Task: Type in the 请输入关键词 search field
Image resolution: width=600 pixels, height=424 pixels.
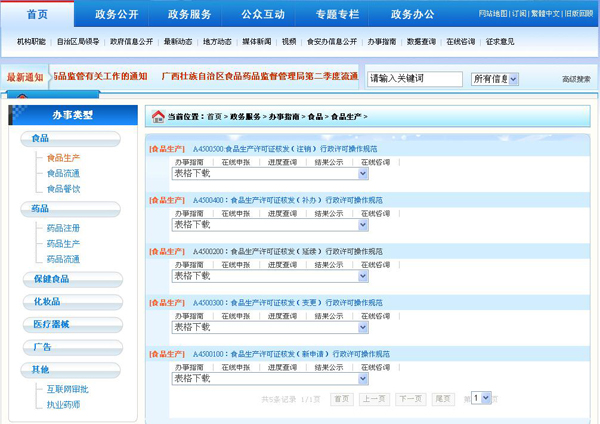Action: click(x=414, y=78)
